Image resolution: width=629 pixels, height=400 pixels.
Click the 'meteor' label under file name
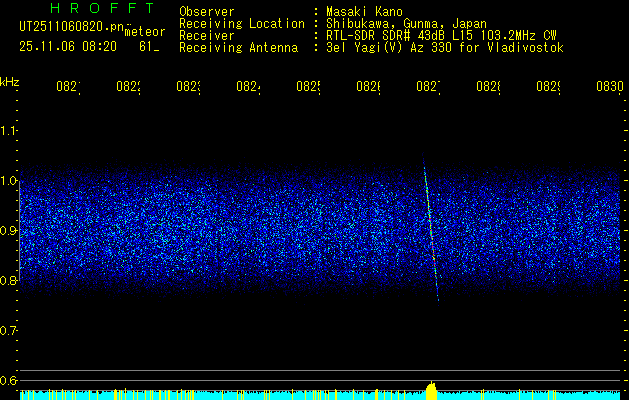[x=145, y=32]
